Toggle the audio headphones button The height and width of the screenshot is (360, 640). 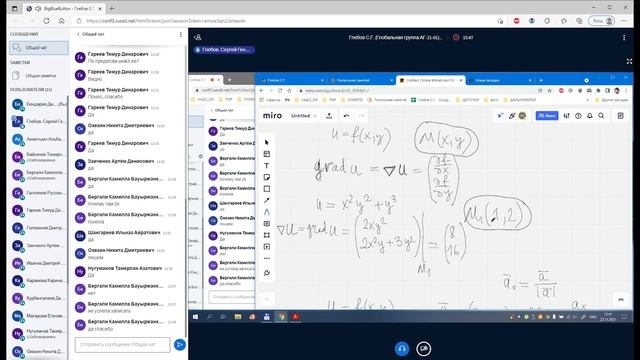(402, 349)
